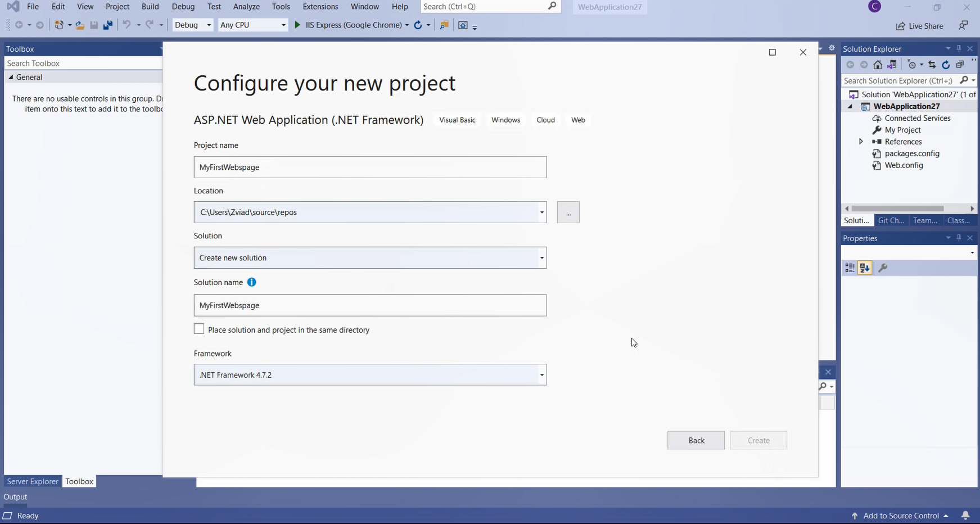Click Refresh icon in Solution Explorer toolbar

pyautogui.click(x=946, y=65)
